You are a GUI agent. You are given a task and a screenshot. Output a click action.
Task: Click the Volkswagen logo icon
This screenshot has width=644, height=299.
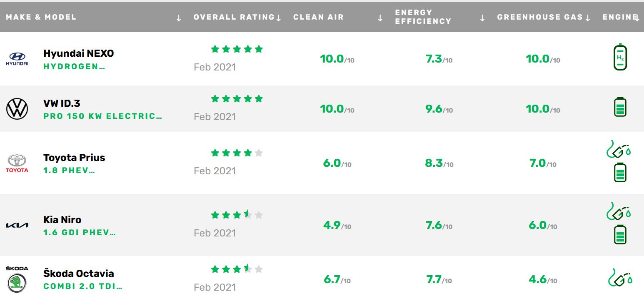(17, 109)
